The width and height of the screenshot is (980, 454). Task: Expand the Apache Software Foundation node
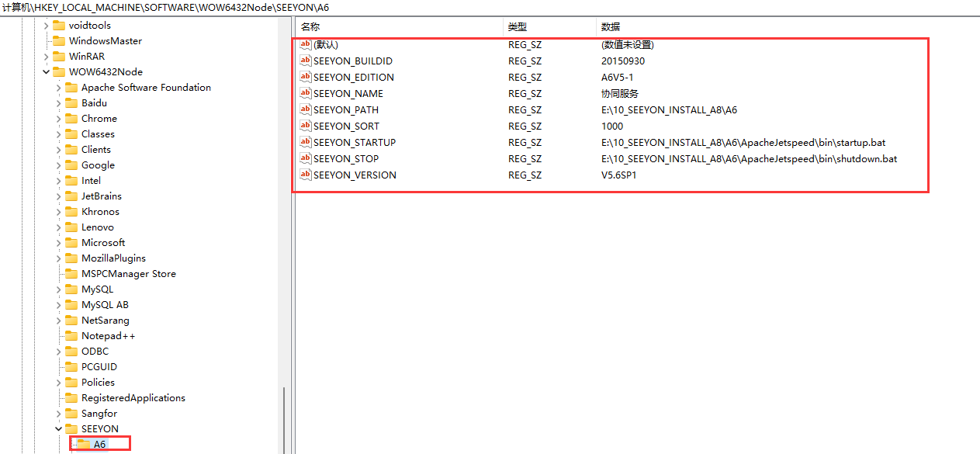pos(58,87)
